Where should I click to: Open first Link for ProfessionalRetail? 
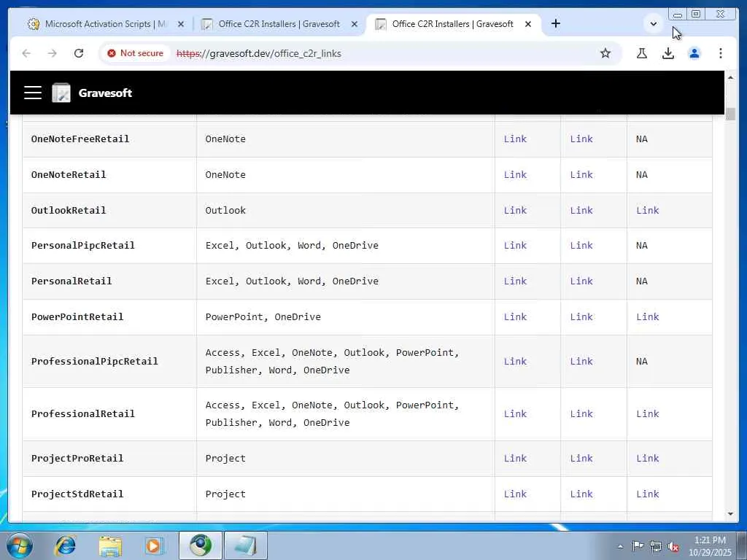coord(515,414)
